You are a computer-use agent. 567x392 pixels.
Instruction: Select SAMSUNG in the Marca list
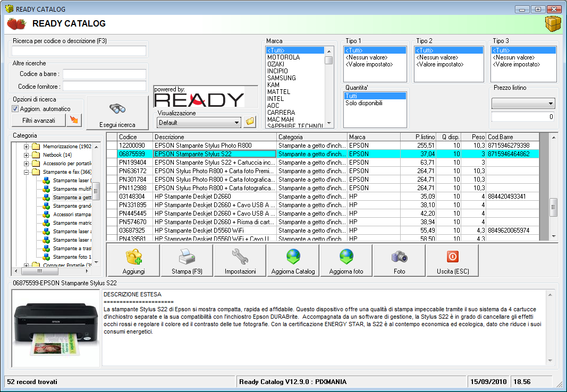click(x=295, y=78)
